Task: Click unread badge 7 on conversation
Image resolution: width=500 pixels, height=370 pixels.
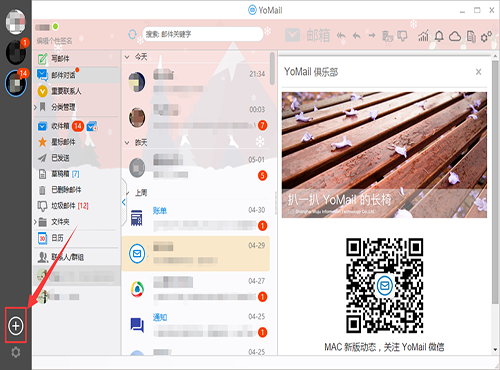Action: tap(263, 125)
